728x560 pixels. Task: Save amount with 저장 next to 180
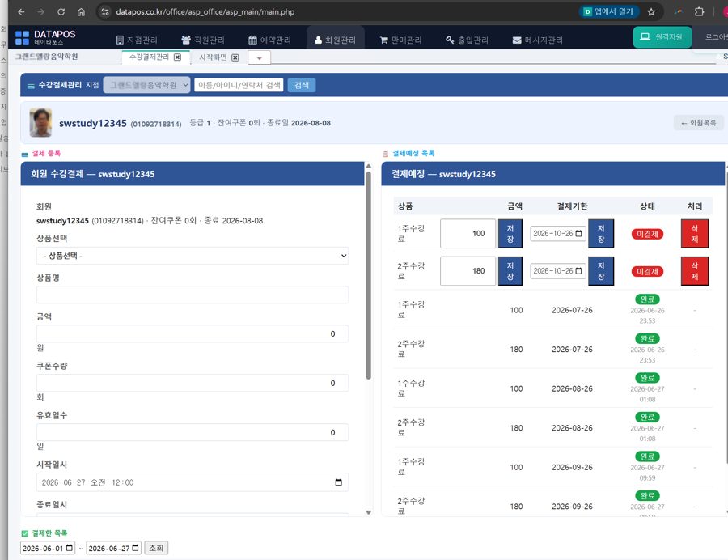click(x=510, y=271)
